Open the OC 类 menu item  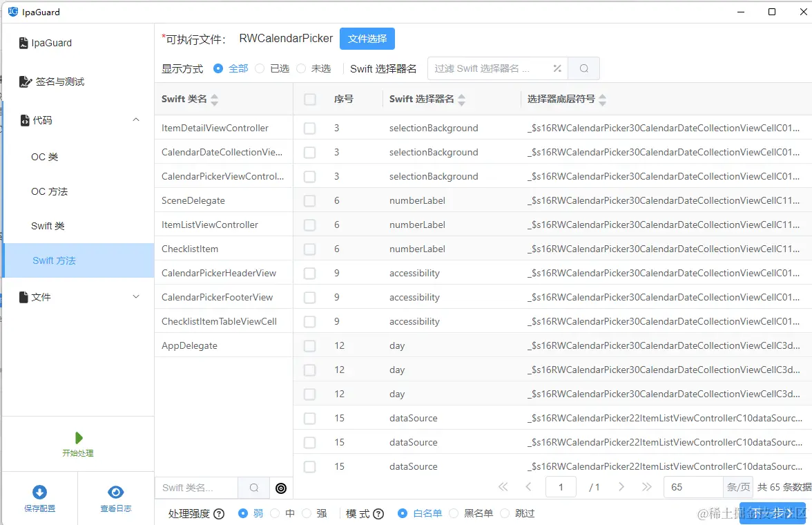[44, 157]
